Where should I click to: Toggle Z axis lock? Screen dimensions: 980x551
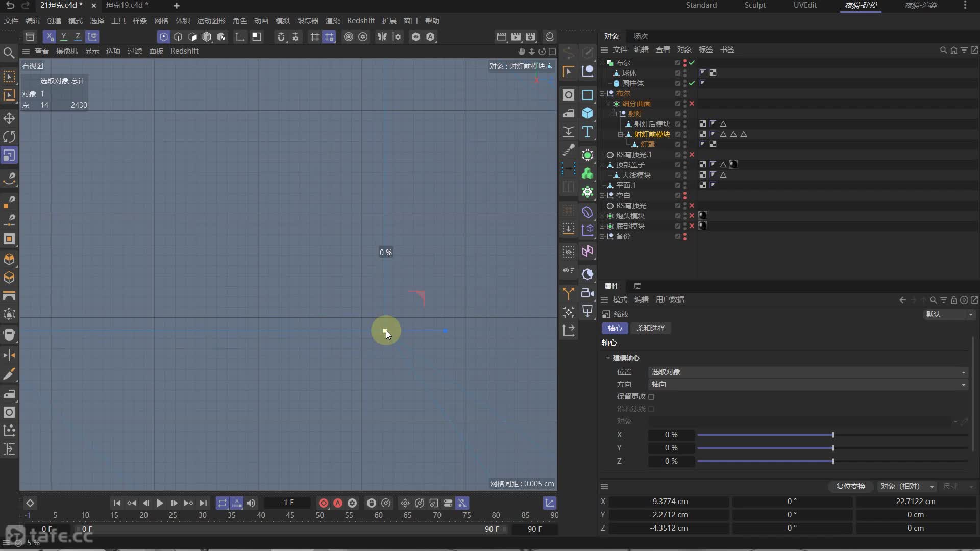tap(78, 37)
